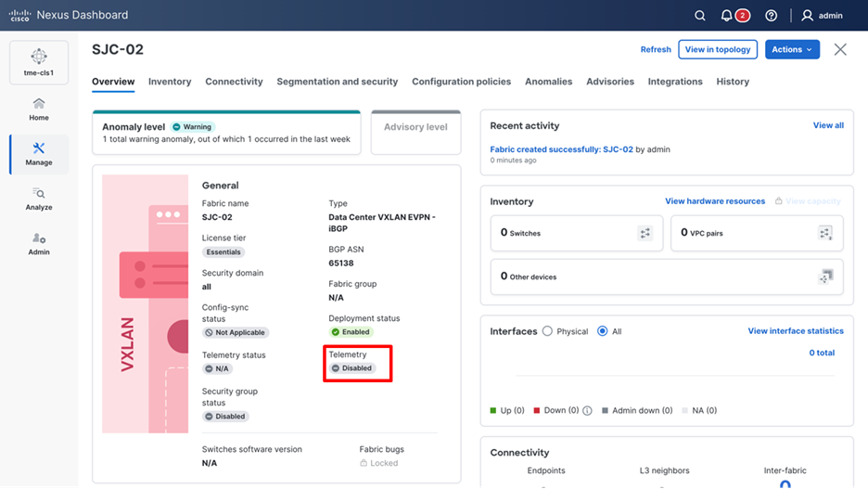The height and width of the screenshot is (489, 868).
Task: Open the Analyze sidebar icon
Action: 39,199
